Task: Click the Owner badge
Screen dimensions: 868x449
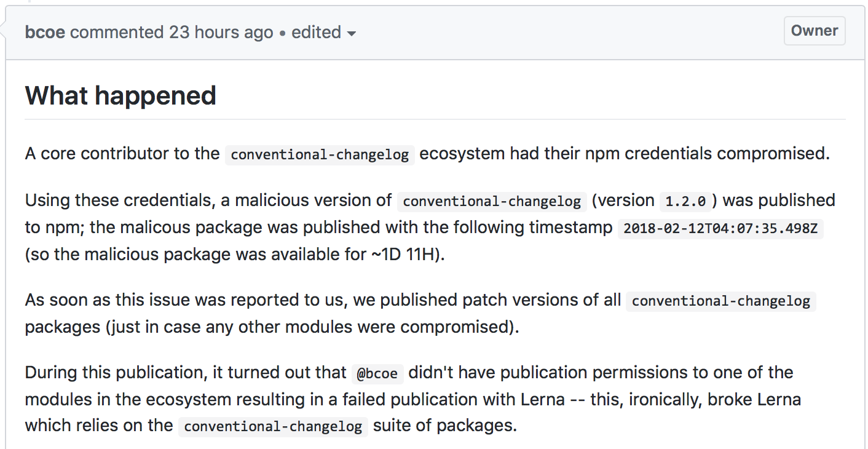Action: tap(814, 30)
